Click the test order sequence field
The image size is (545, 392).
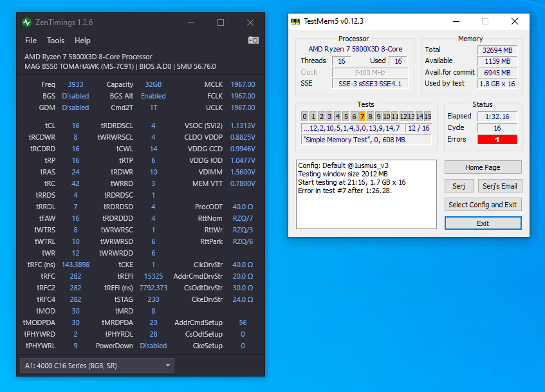pos(352,128)
